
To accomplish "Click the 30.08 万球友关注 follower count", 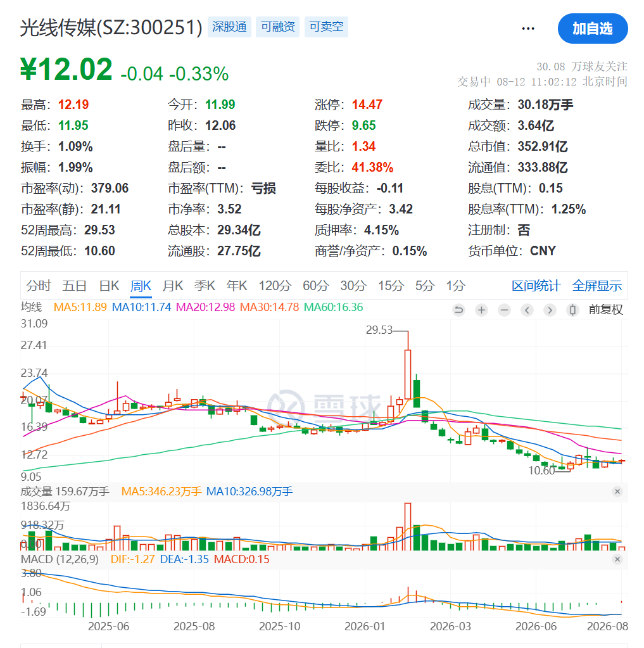I will pos(581,67).
